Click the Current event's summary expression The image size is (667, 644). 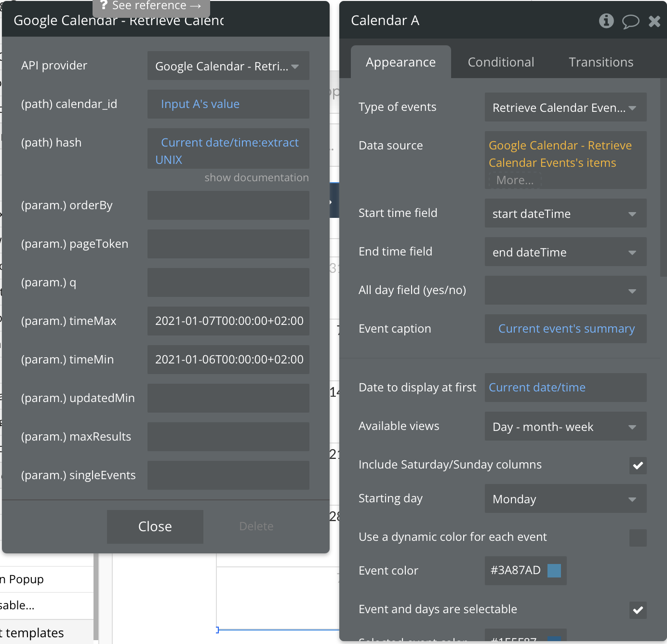pos(566,329)
